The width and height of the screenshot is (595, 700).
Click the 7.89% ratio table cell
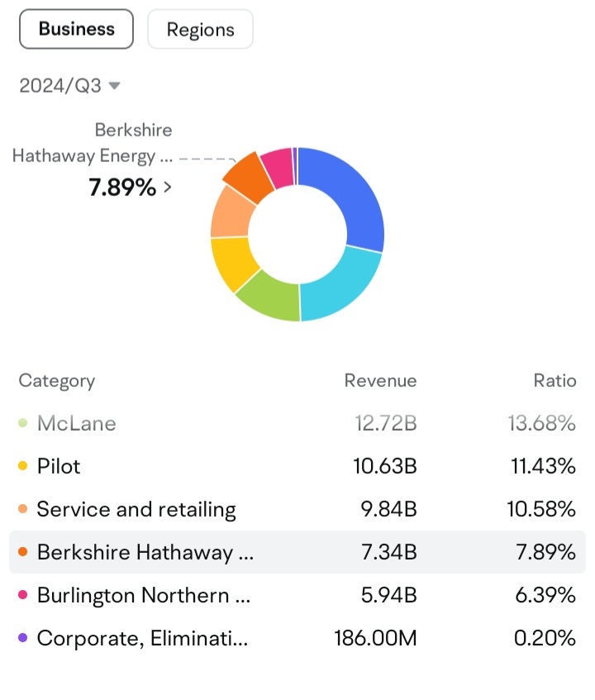545,552
